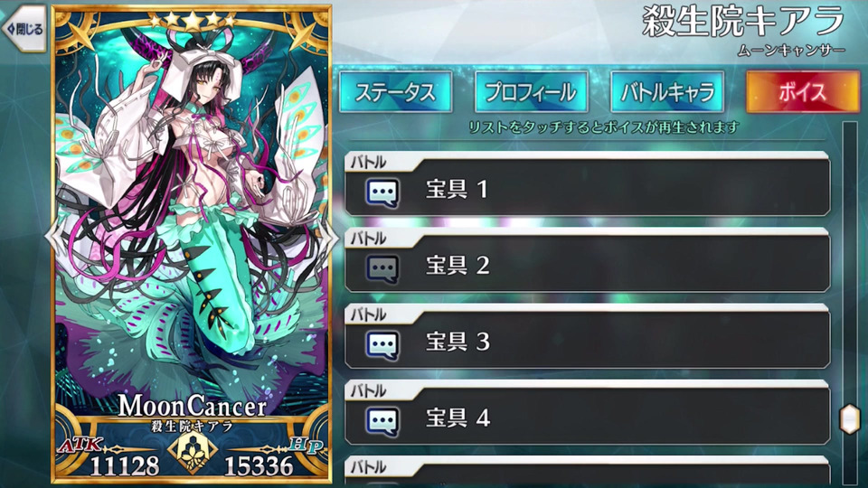Tap the partially visible bottom バトル entry

click(587, 472)
